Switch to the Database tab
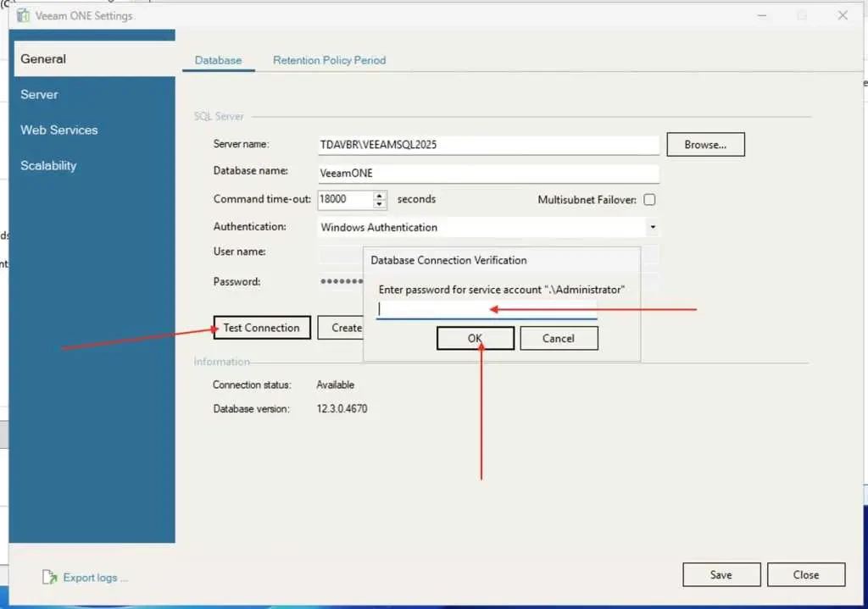Screen dimensions: 868x609 [x=218, y=60]
